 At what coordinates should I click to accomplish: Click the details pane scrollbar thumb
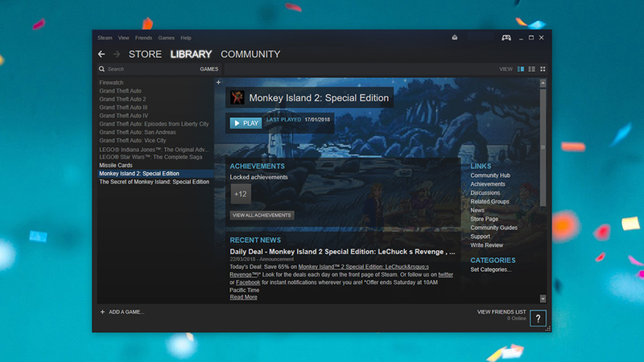tap(543, 147)
